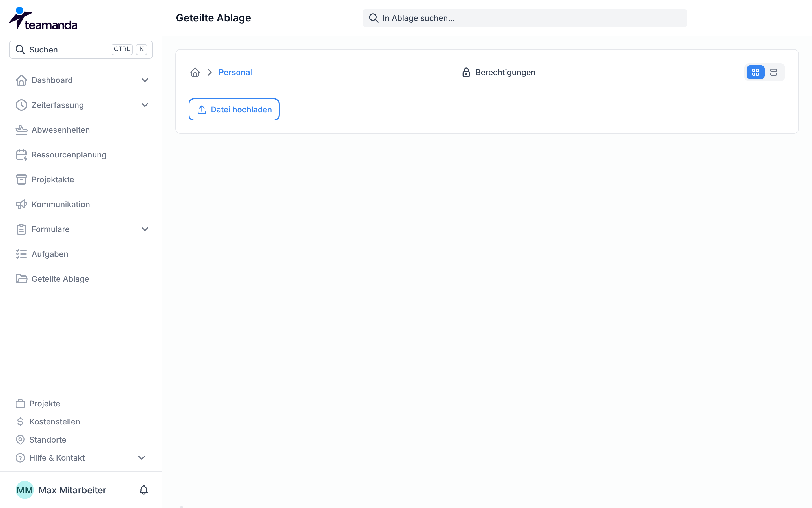This screenshot has height=508, width=812.
Task: Open Kommunikation in the sidebar
Action: click(x=61, y=205)
